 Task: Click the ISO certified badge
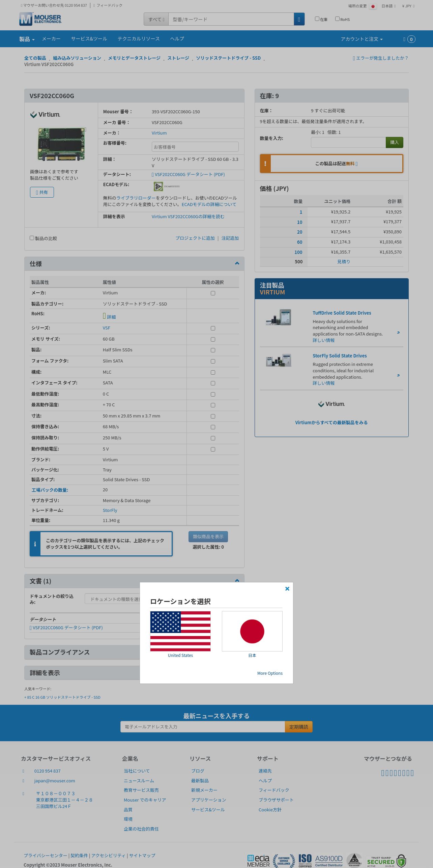(305, 861)
